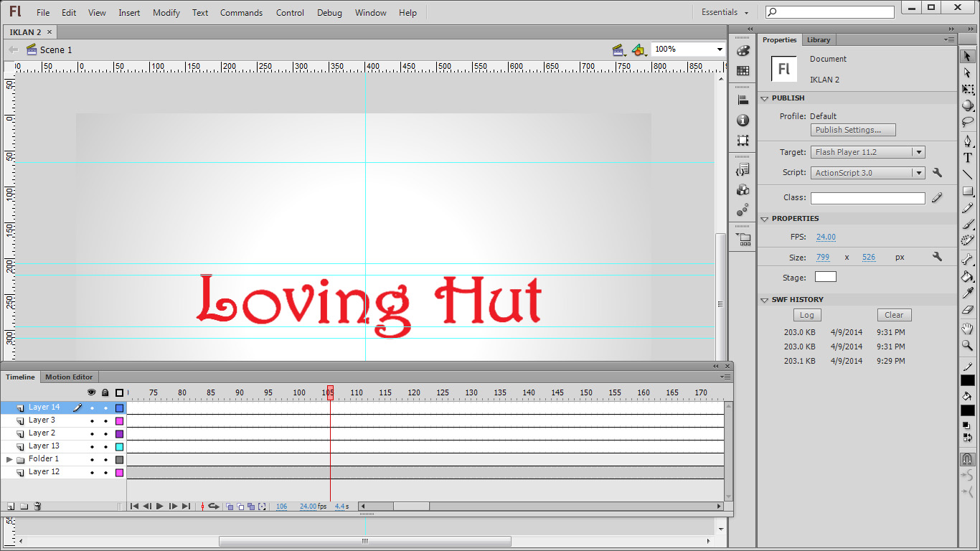
Task: Select the Subselection tool
Action: [967, 72]
